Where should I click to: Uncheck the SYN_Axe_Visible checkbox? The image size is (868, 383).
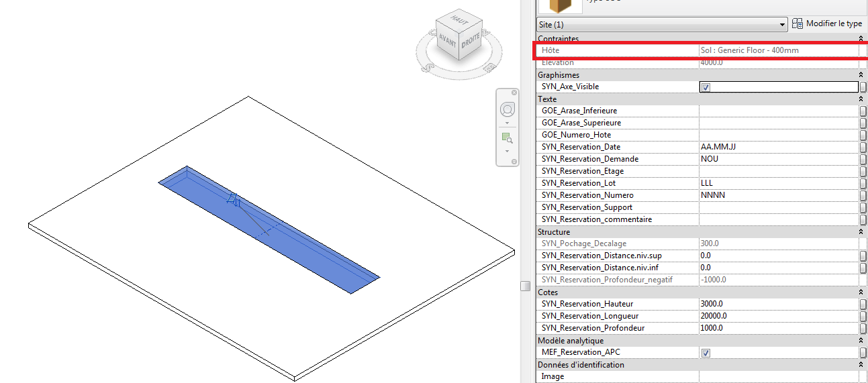[705, 87]
